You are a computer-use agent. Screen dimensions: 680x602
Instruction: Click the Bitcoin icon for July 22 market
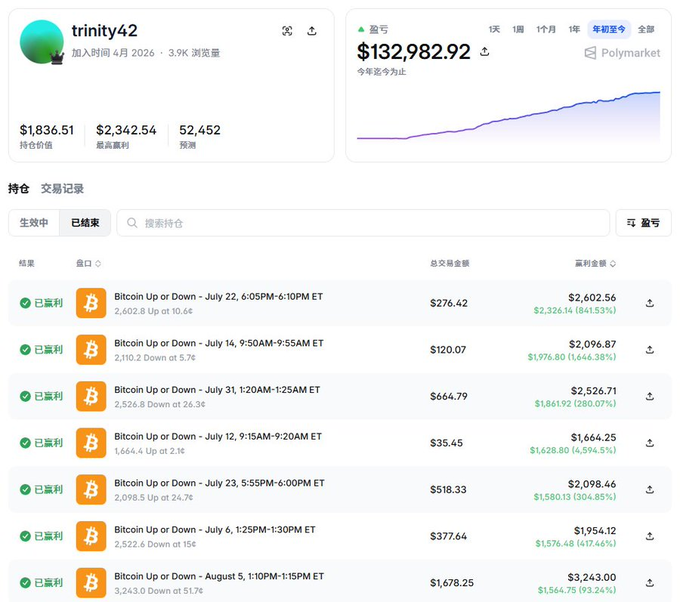point(91,303)
